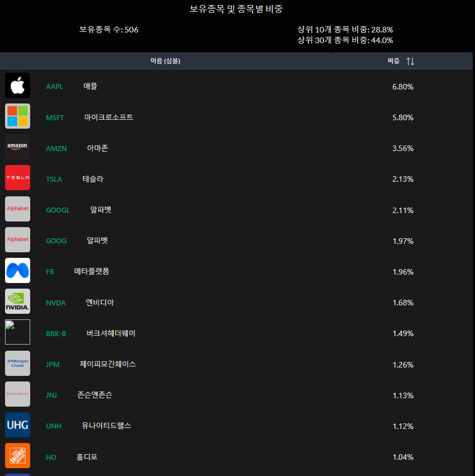Open the JPM ticker symbol

point(53,365)
